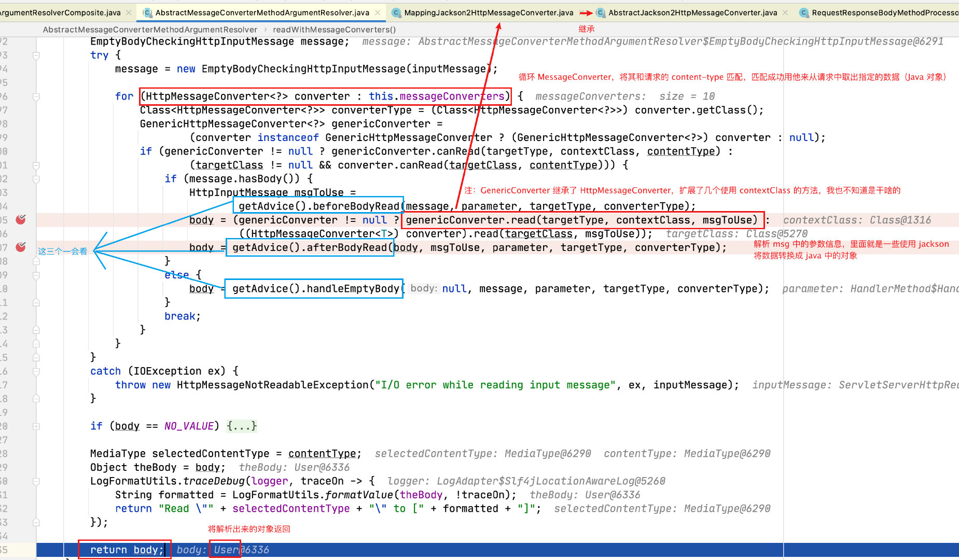Collapse the else block fold marker
The image size is (959, 560).
coord(36,275)
